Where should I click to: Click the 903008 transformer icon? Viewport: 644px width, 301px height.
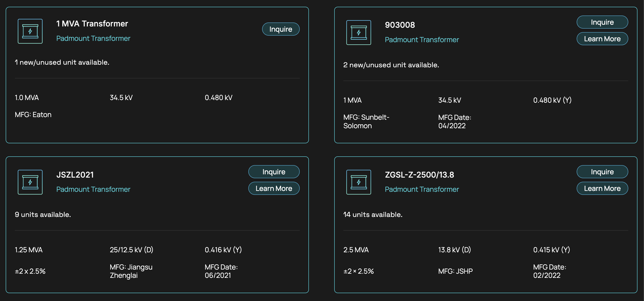tap(359, 33)
